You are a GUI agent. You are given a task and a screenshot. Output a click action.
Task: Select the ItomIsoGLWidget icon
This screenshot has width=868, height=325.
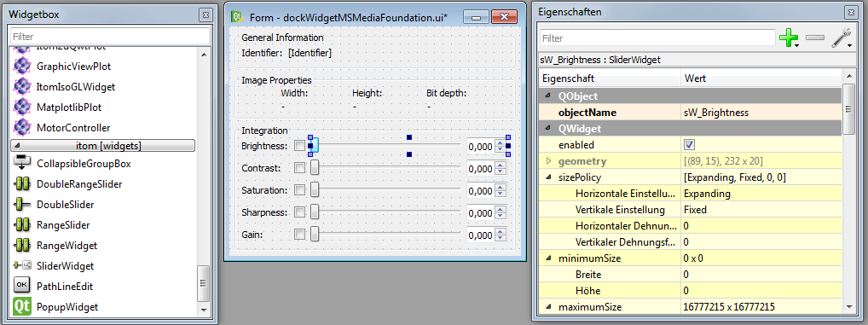tap(21, 86)
